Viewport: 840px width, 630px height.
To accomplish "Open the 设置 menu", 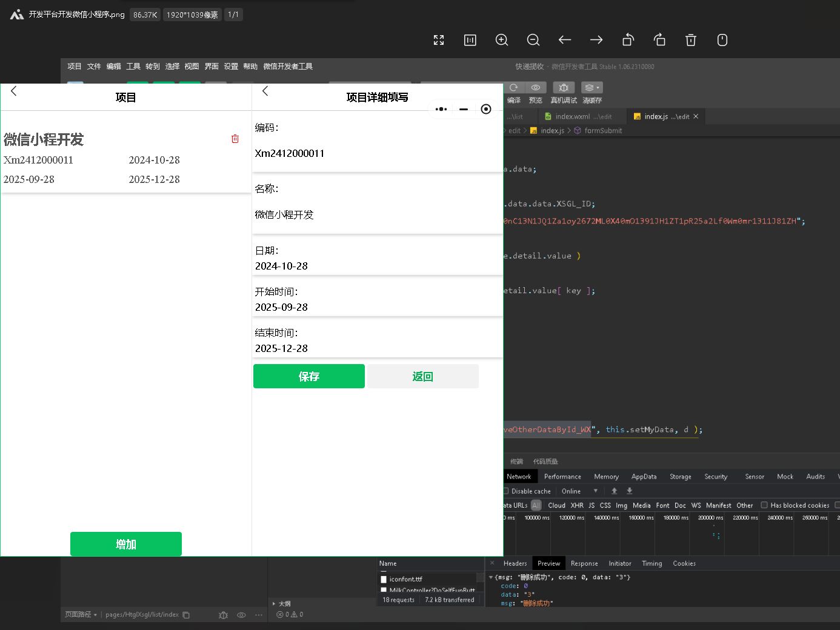I will pos(231,67).
